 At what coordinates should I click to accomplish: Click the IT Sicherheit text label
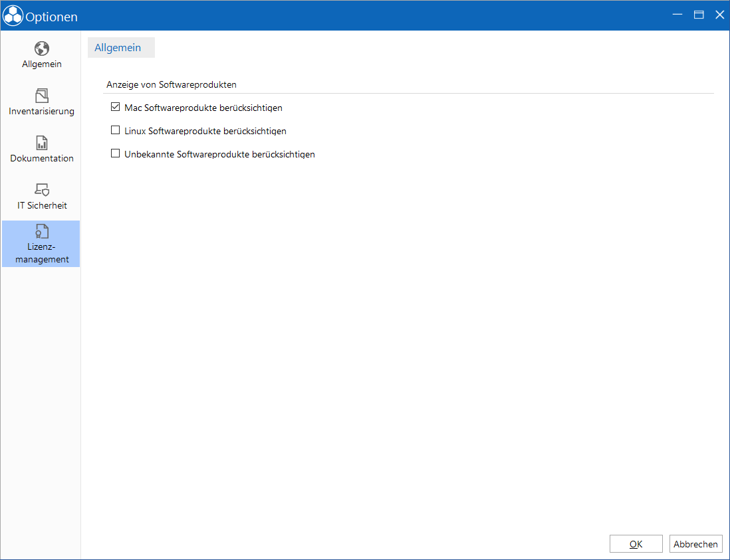click(42, 205)
